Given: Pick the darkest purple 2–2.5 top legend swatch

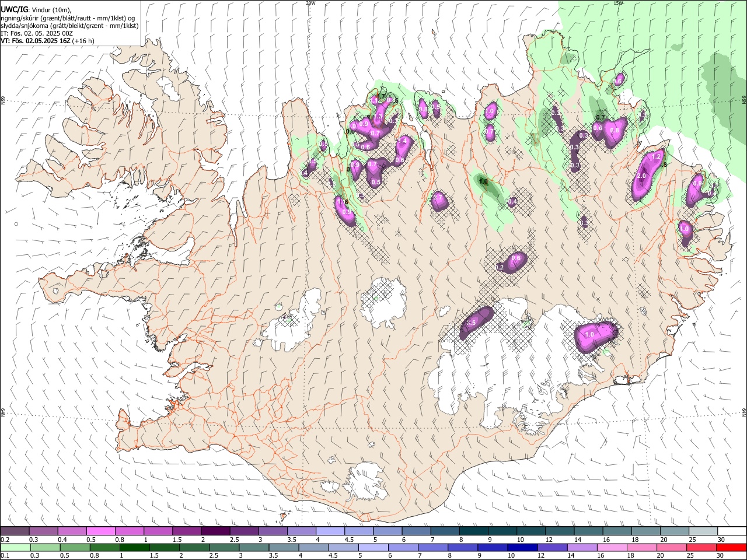Looking at the screenshot, I should click(x=215, y=531).
